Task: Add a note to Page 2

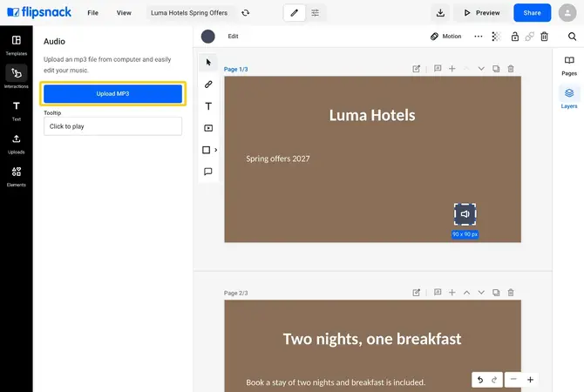Action: pyautogui.click(x=438, y=292)
